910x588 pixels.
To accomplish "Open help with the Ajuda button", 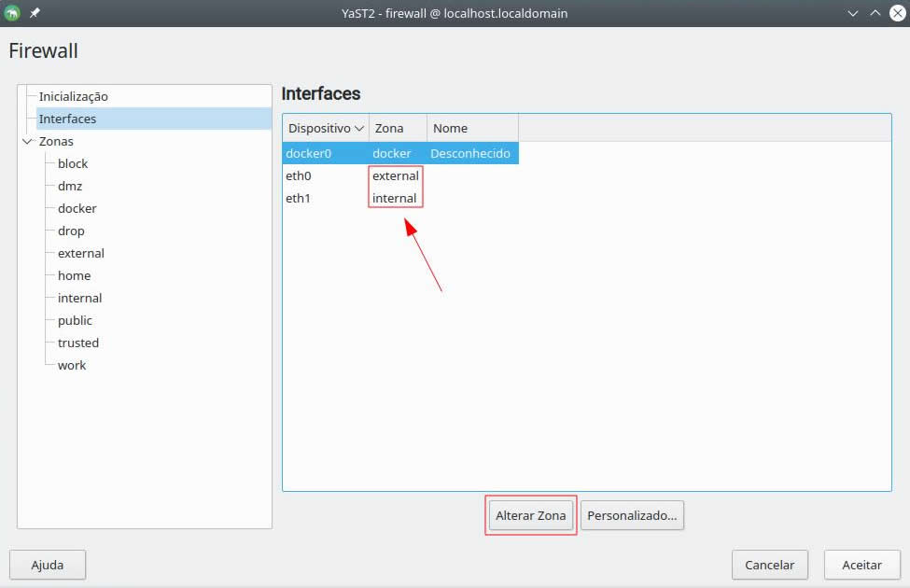I will click(x=48, y=565).
